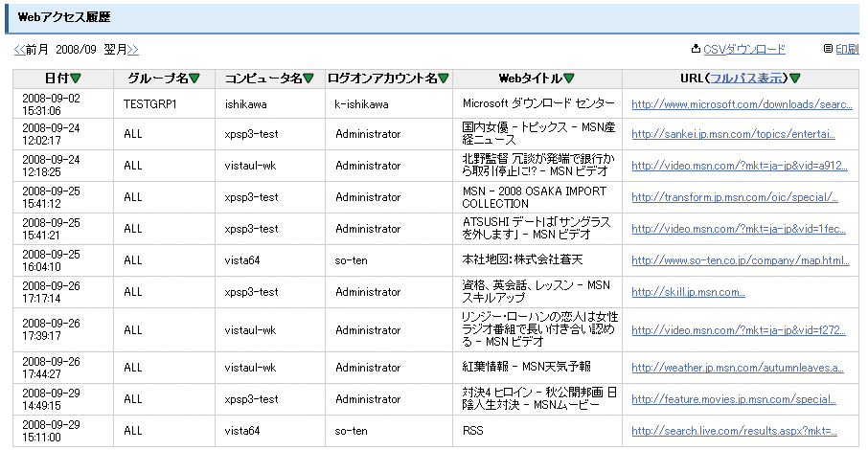868x450 pixels.
Task: Select the Microsoft ダウンロード センター title
Action: click(x=538, y=104)
